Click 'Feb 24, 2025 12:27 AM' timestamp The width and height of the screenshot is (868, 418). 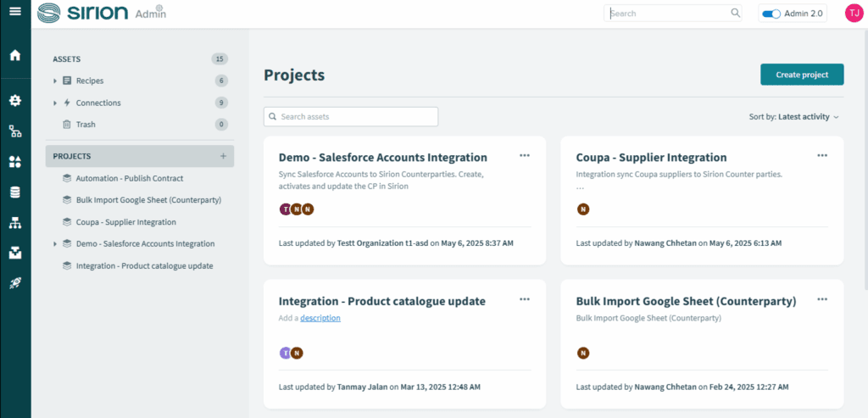click(x=748, y=387)
